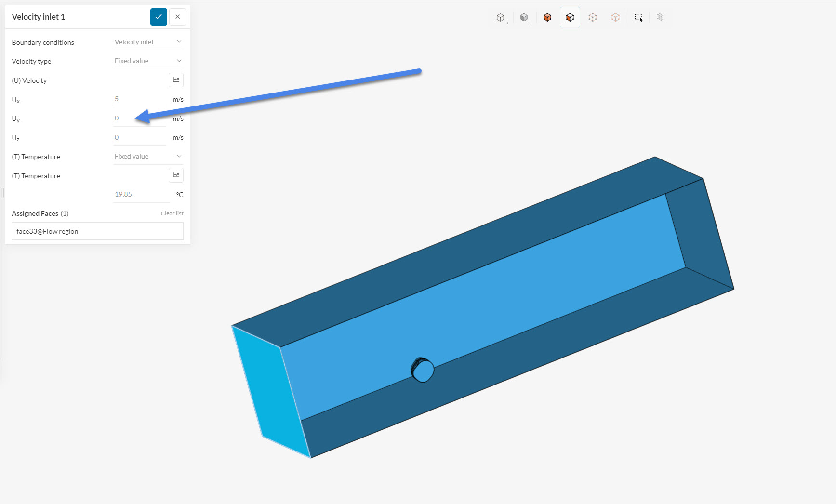Open the (T) Temperature table input editor
The height and width of the screenshot is (504, 836).
click(x=176, y=175)
